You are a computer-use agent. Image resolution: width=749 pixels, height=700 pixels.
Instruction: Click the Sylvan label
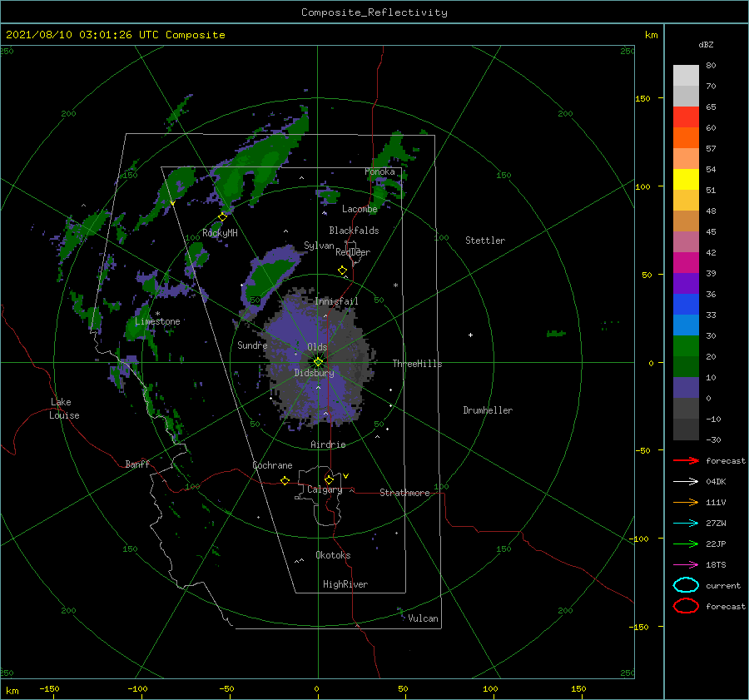click(x=319, y=246)
